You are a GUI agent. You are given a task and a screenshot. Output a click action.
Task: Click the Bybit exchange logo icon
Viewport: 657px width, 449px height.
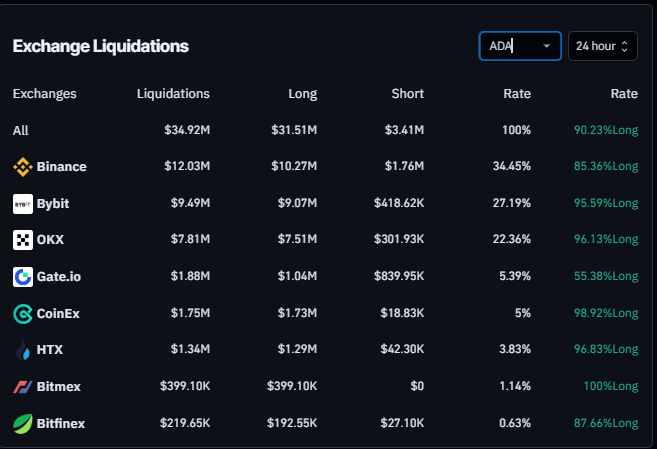tap(22, 204)
